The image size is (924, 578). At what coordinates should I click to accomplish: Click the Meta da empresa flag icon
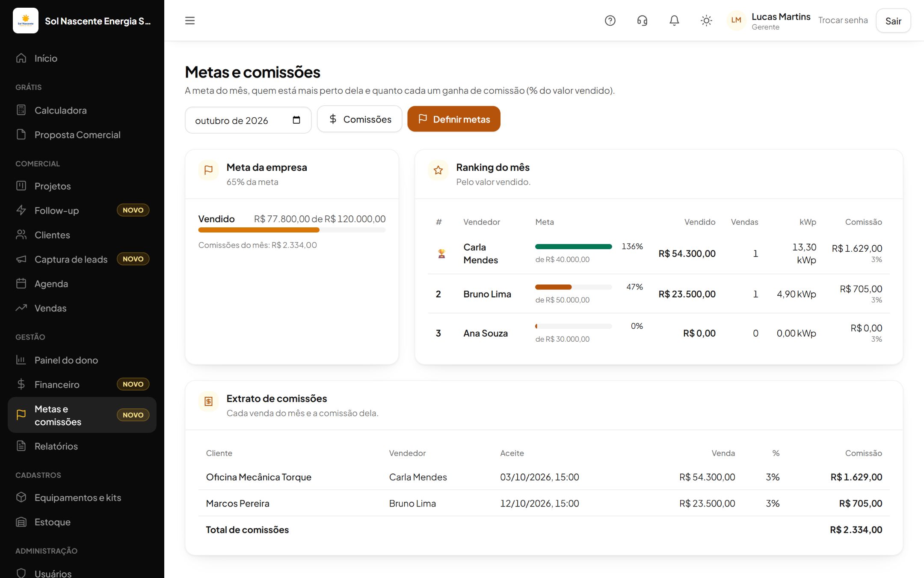click(208, 170)
